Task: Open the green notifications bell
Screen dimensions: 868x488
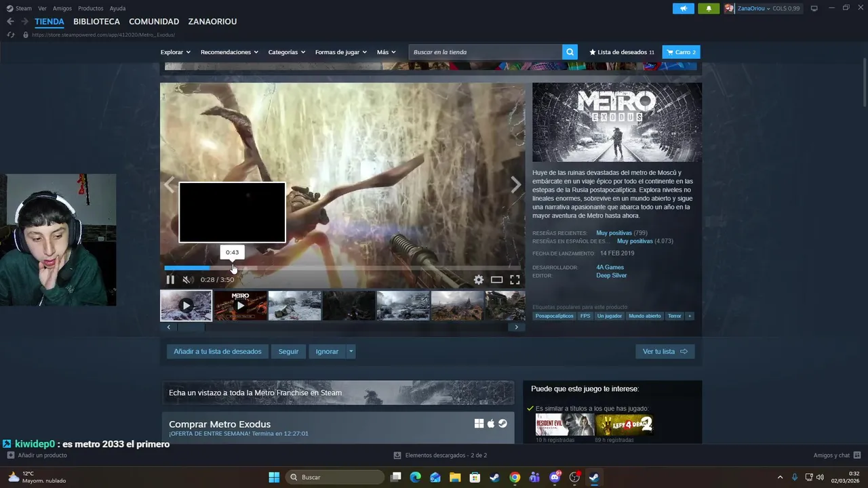Action: pos(709,8)
